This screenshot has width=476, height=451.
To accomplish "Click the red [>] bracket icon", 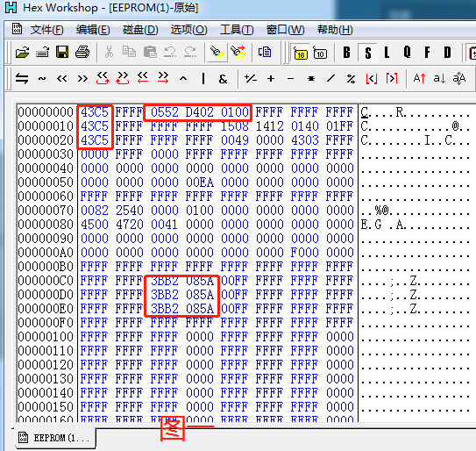I will 392,79.
